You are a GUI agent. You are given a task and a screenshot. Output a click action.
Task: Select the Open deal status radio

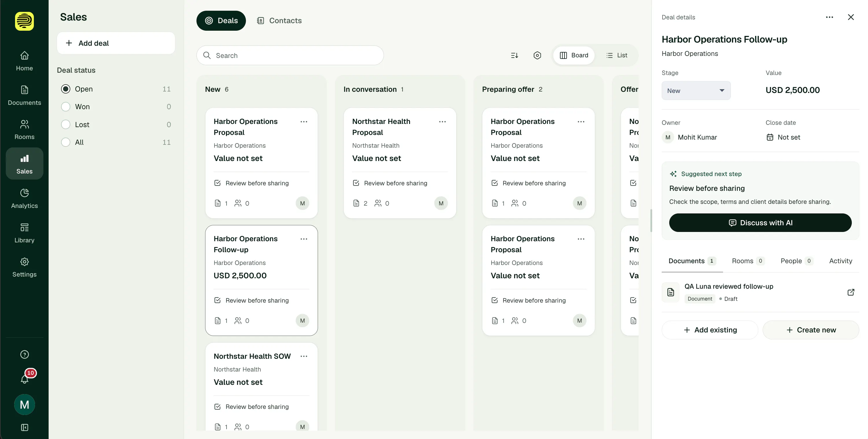[x=65, y=89]
